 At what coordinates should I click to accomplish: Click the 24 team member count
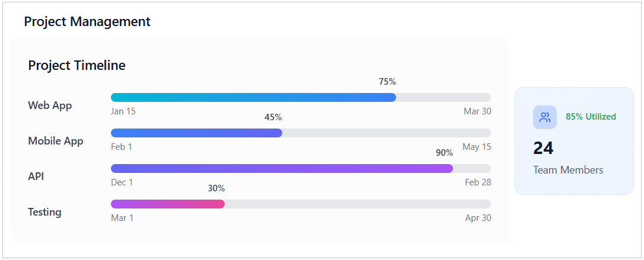point(543,148)
